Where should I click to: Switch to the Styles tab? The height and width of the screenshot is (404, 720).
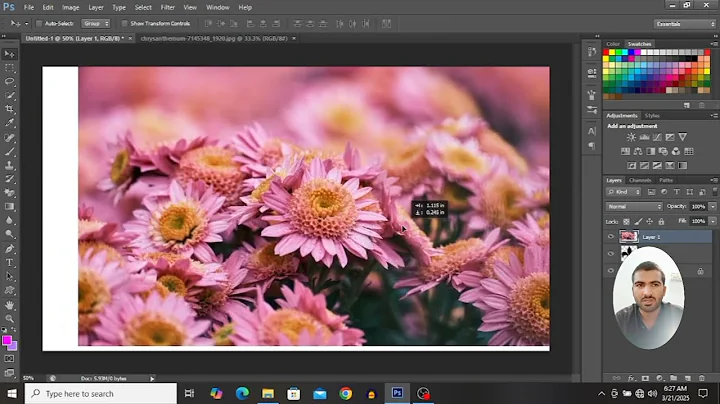click(x=652, y=116)
